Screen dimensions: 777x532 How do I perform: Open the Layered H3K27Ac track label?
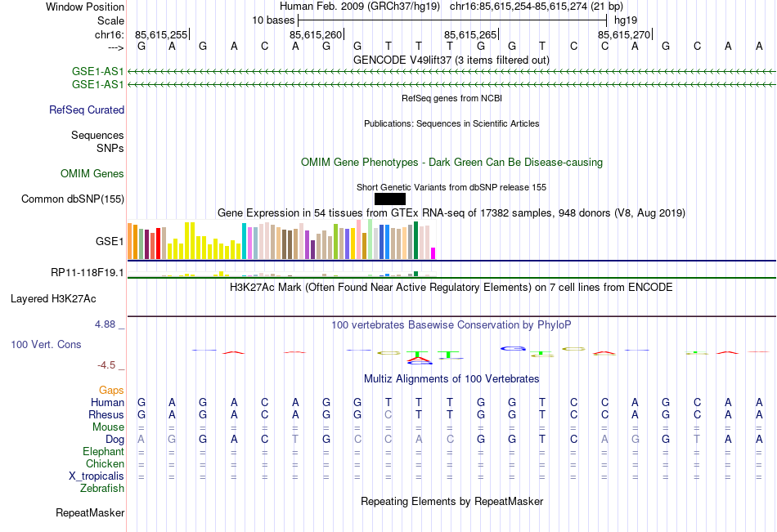point(53,299)
